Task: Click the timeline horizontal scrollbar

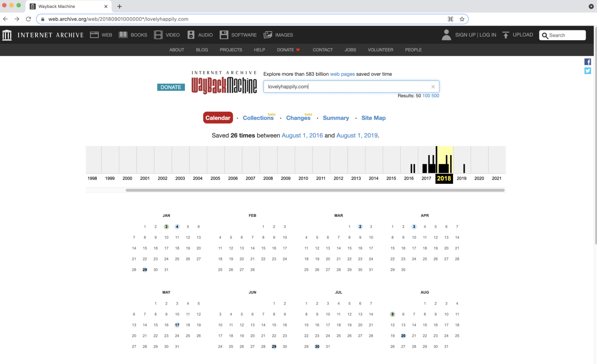Action: [315, 190]
